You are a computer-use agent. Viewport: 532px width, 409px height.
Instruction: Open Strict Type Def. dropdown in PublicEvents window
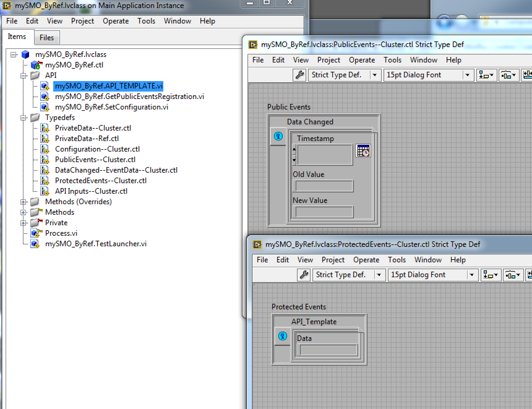(344, 75)
